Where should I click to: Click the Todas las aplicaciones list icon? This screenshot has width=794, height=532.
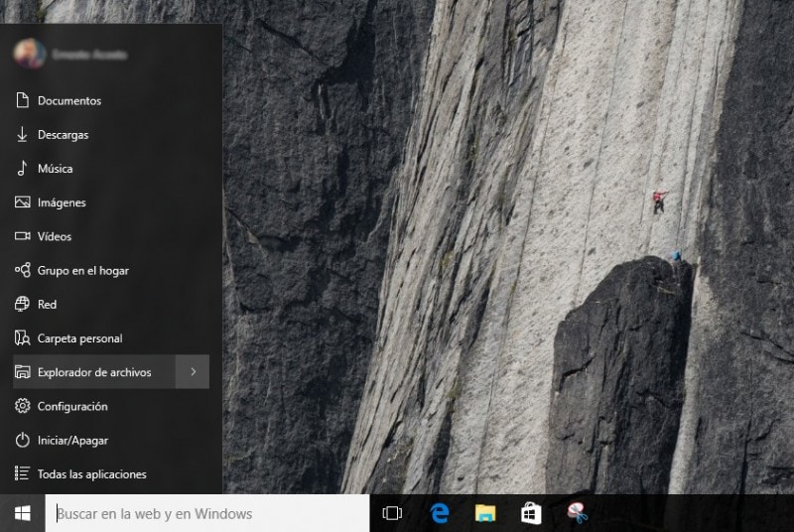(x=22, y=473)
